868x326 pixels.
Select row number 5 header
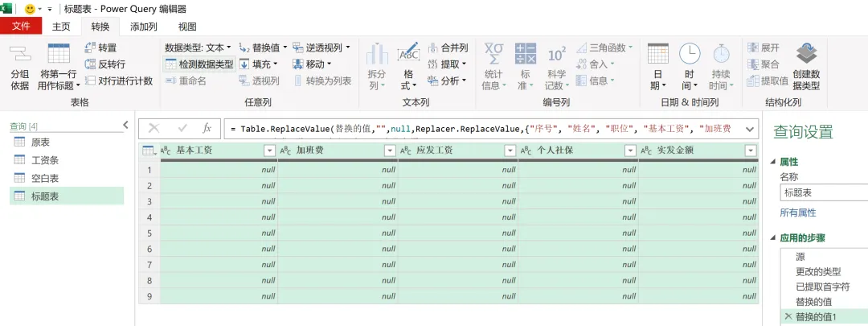[x=149, y=233]
